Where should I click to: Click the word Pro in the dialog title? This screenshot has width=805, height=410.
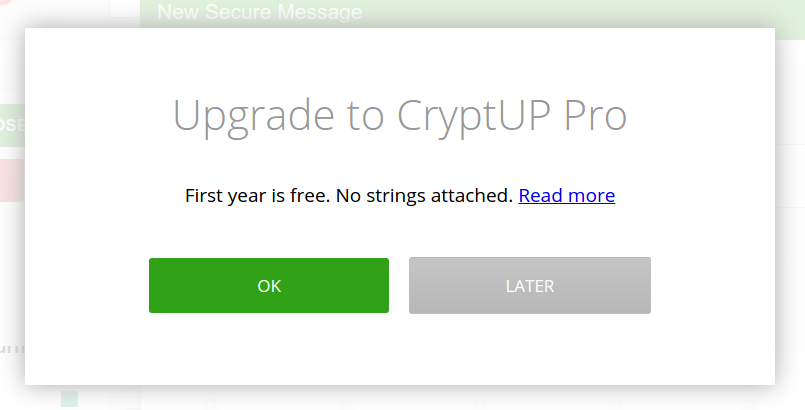pos(596,115)
